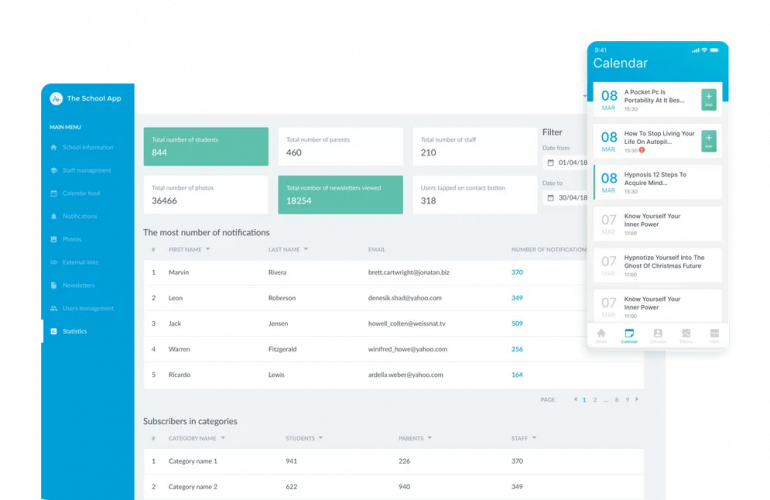Screen dimensions: 770x500
Task: Sort notifications table by Last Name arrow
Action: [x=306, y=250]
